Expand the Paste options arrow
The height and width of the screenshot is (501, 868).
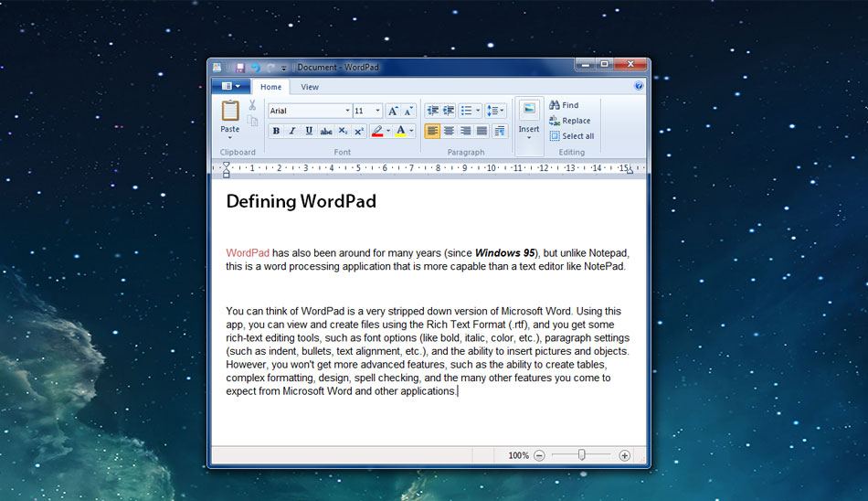[229, 137]
